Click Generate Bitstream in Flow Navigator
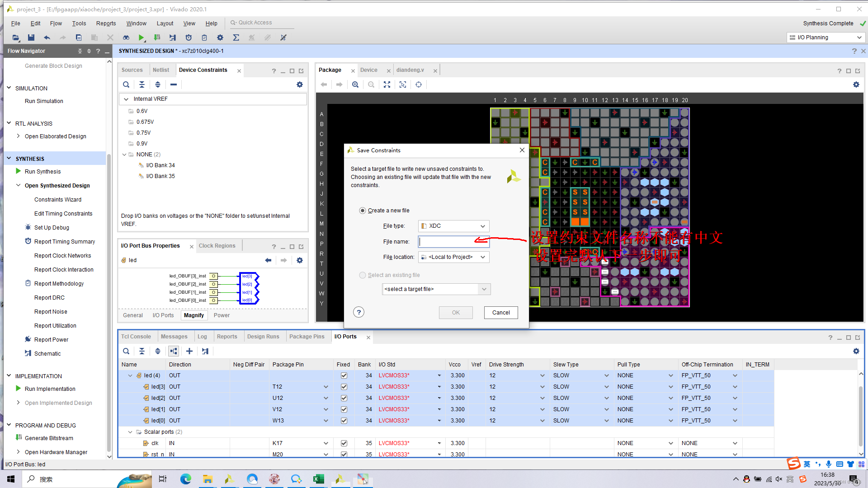The width and height of the screenshot is (868, 488). [49, 438]
